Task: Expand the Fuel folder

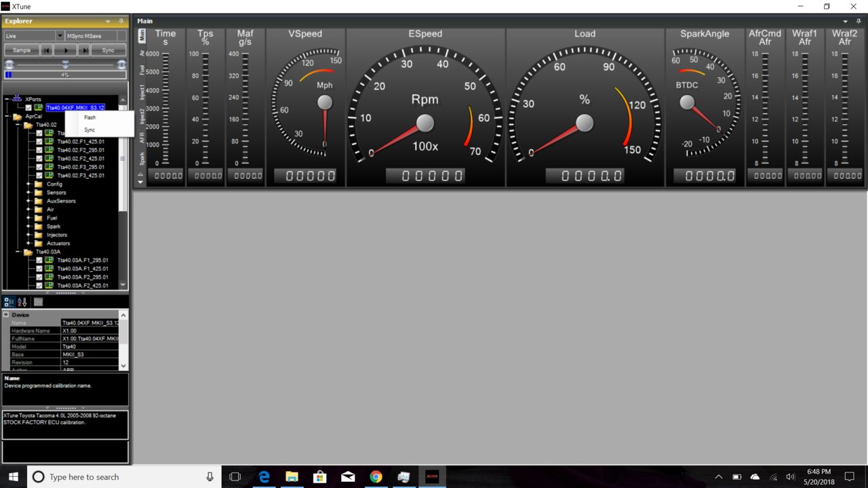Action: click(x=29, y=218)
